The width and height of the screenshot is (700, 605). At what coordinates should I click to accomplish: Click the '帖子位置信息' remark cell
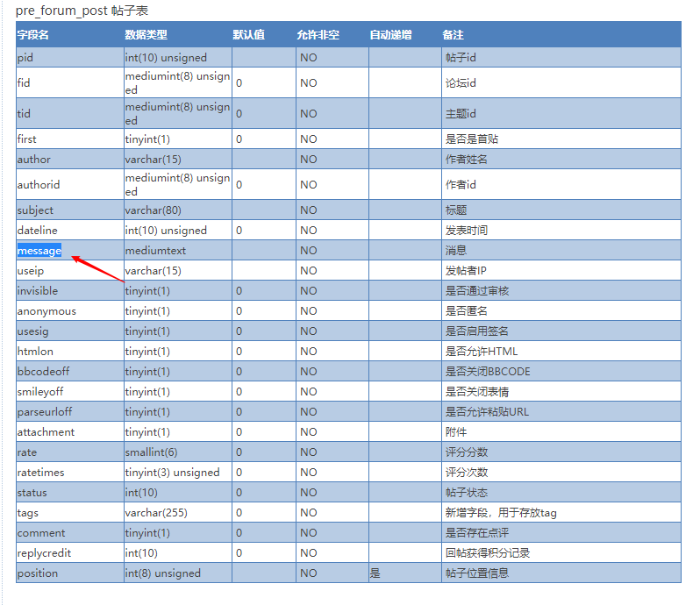(x=561, y=573)
